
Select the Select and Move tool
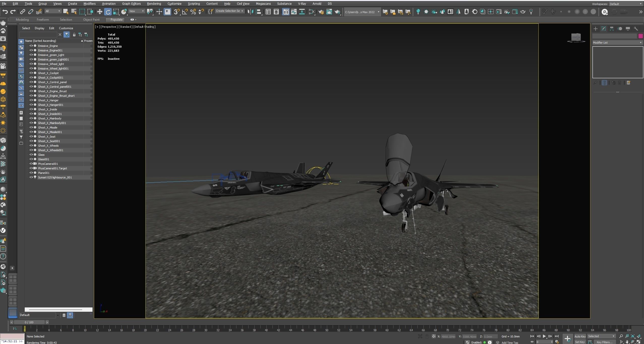point(99,12)
